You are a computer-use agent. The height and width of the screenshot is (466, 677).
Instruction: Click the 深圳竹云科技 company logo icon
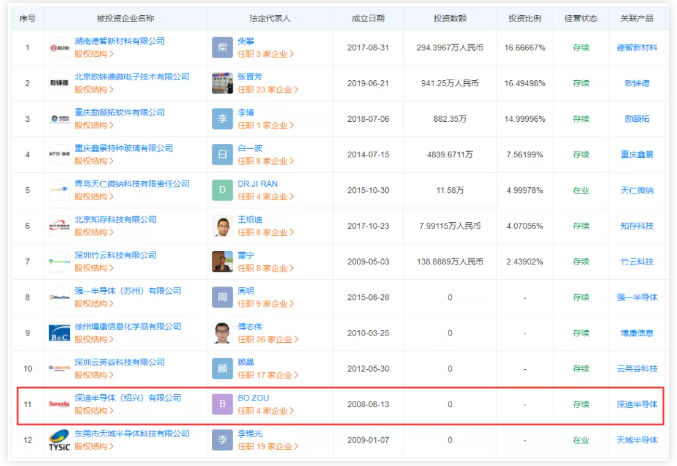click(x=59, y=261)
